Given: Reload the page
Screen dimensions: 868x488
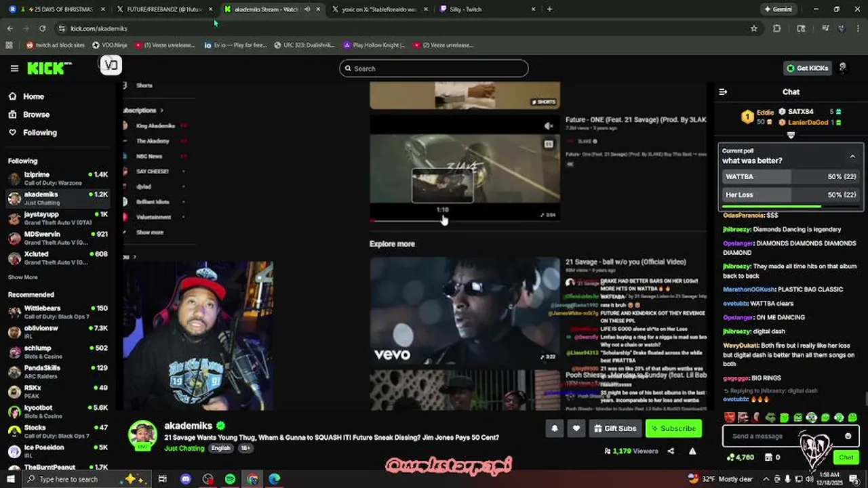Looking at the screenshot, I should tap(42, 28).
